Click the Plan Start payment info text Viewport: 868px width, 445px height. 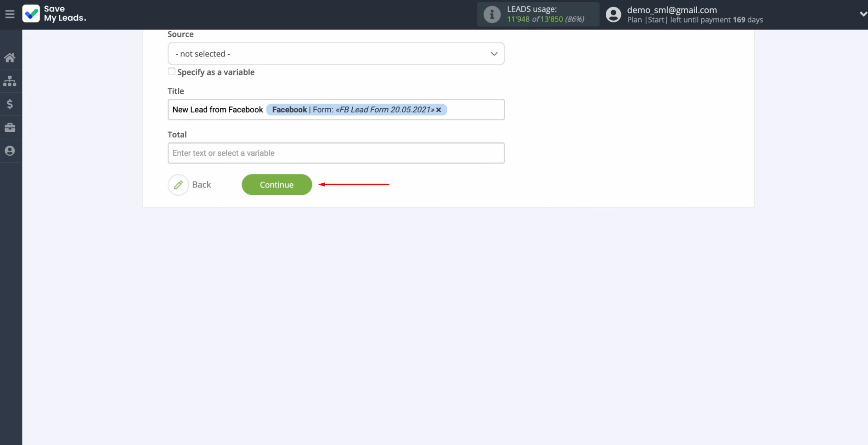click(x=695, y=20)
